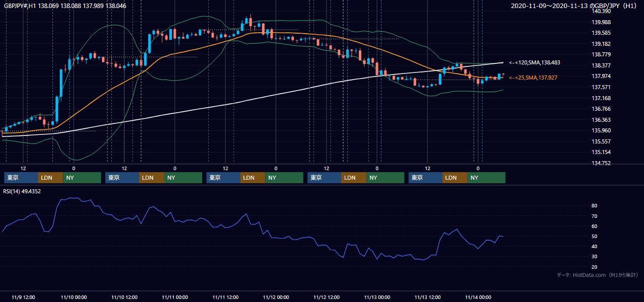Select the NY session block for 11/10
The image size is (644, 302).
point(183,178)
